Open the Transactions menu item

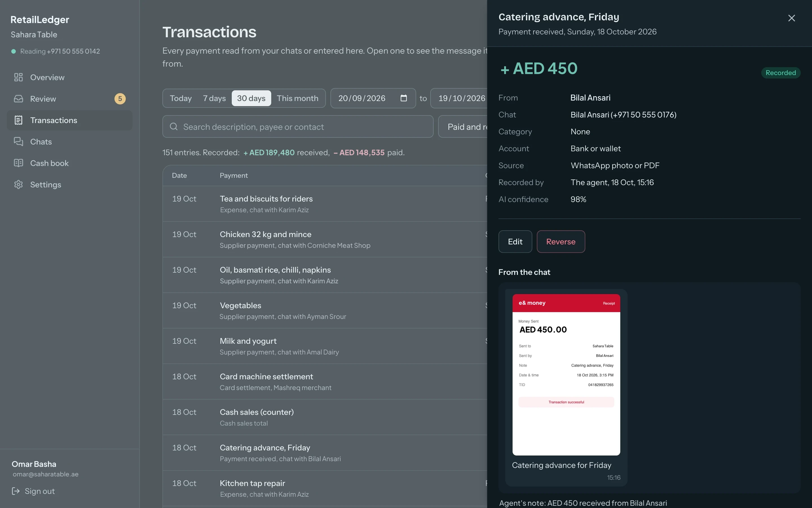tap(69, 120)
